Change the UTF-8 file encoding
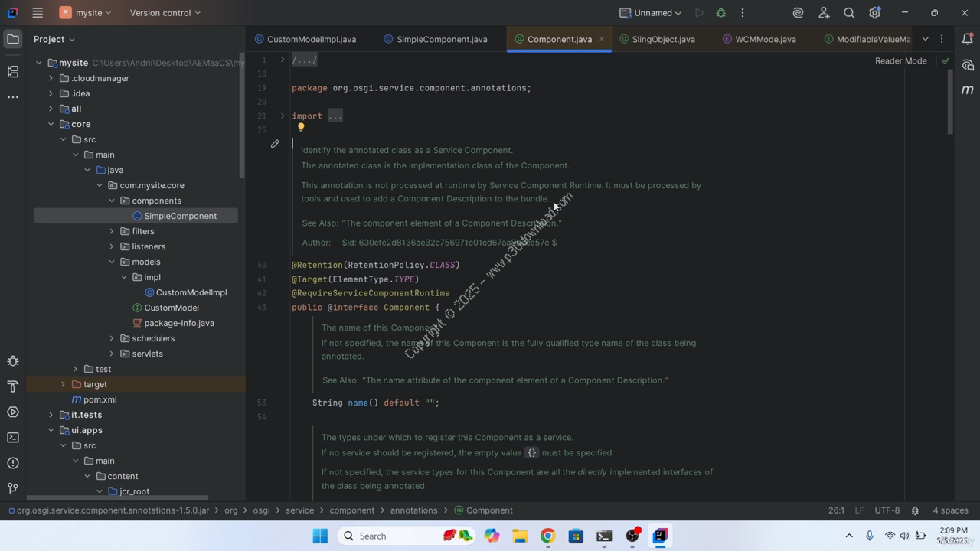The image size is (980, 551). click(887, 510)
